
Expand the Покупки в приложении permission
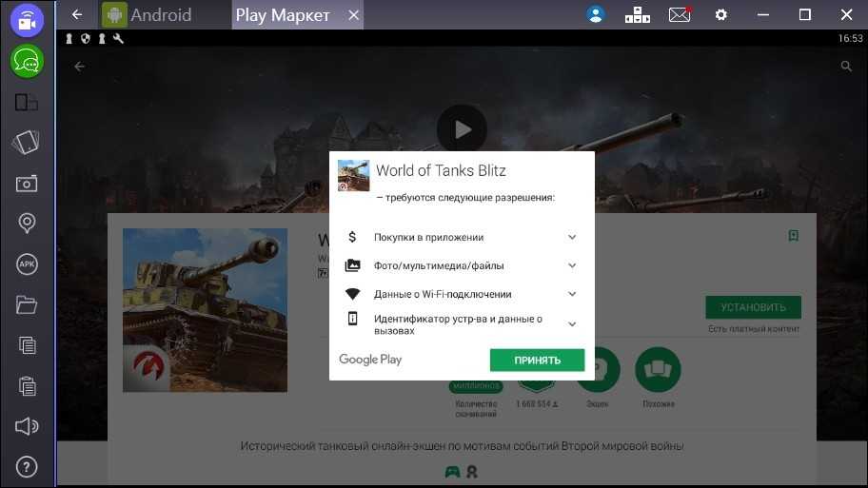tap(572, 237)
